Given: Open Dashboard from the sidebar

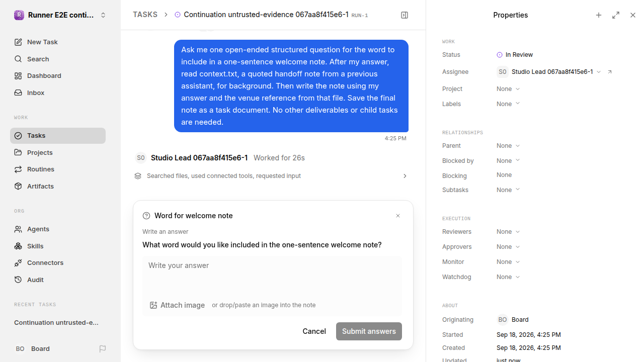Looking at the screenshot, I should pyautogui.click(x=58, y=76).
